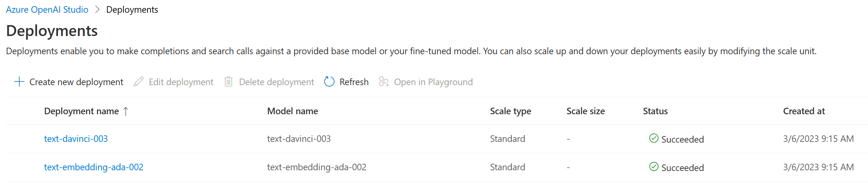The image size is (868, 187).
Task: Choose Open in Playground label
Action: pos(433,82)
